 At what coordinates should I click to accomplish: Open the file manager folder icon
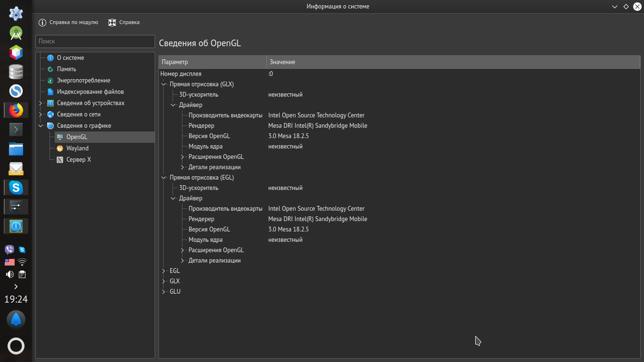[16, 149]
